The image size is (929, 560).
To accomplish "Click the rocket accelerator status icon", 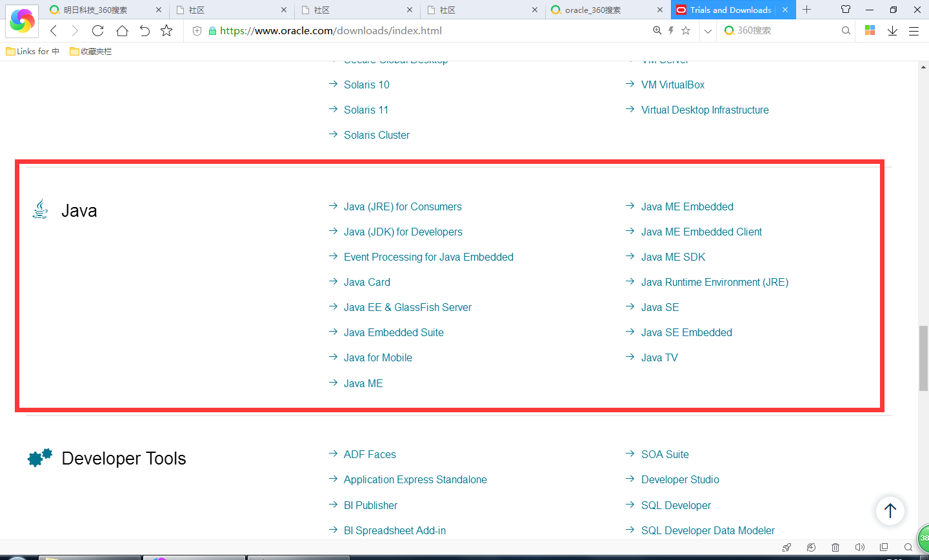I will 786,547.
